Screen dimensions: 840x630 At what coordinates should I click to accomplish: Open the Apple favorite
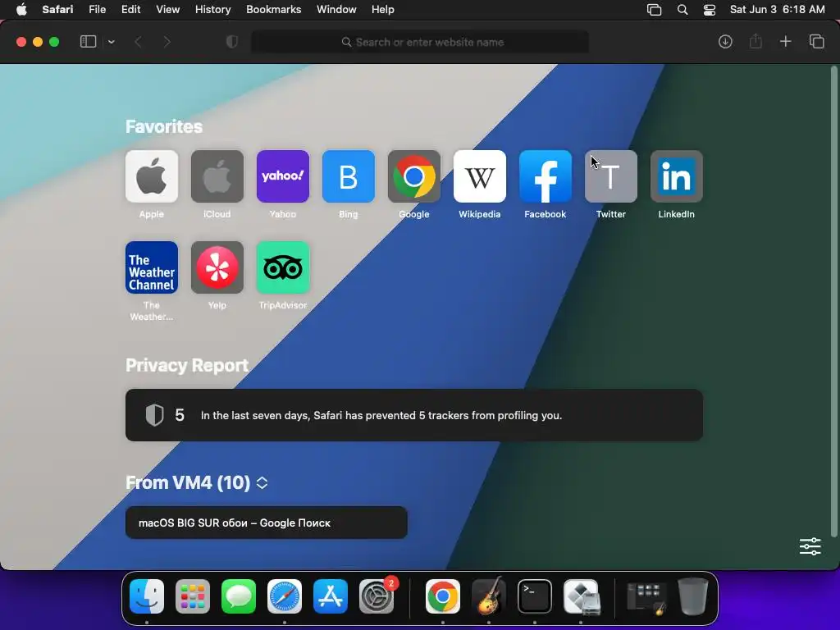tap(152, 176)
